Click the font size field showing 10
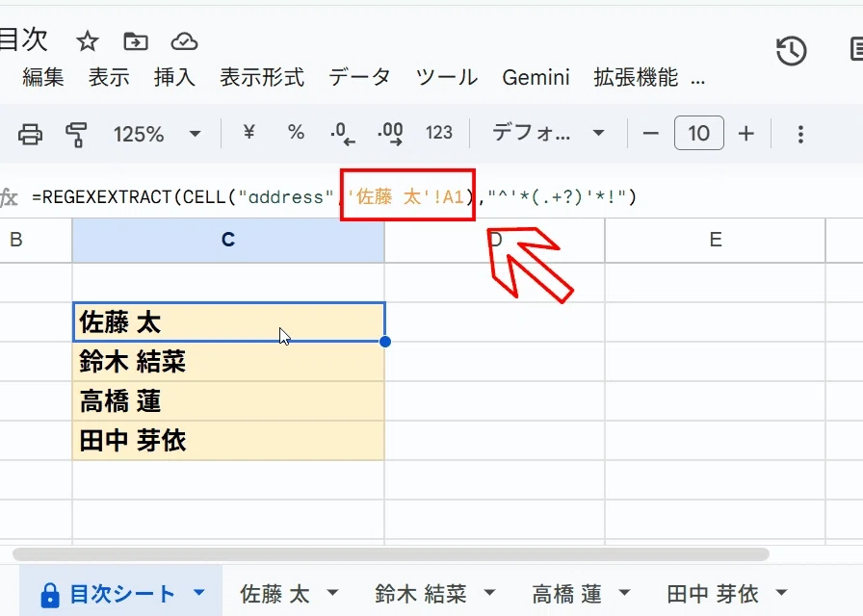The height and width of the screenshot is (616, 863). coord(698,133)
